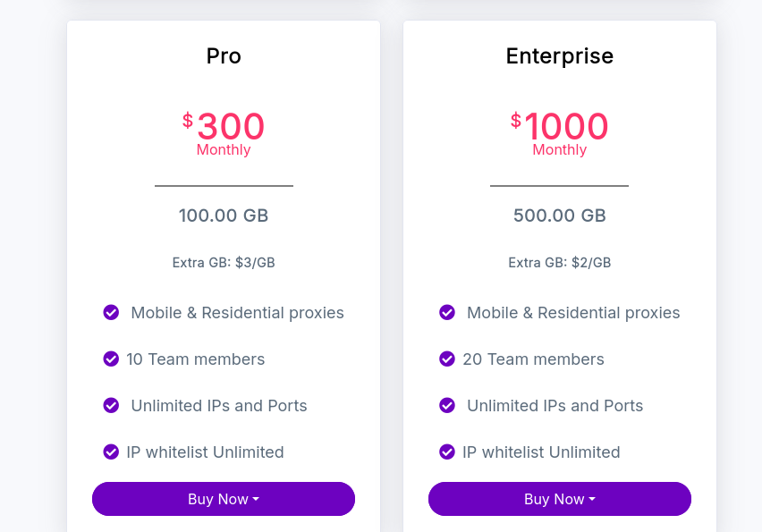Click the Pro plan title

[x=224, y=56]
